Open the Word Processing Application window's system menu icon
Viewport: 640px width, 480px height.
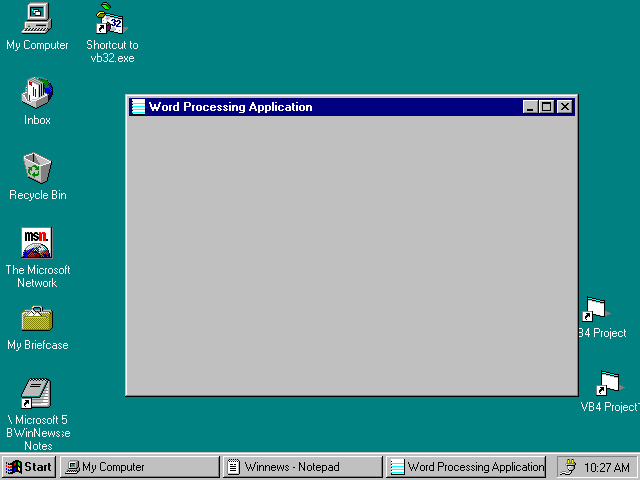(x=138, y=107)
